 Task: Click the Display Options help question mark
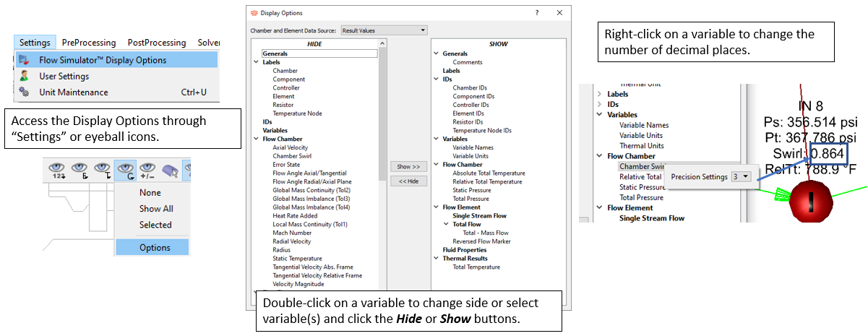click(536, 13)
